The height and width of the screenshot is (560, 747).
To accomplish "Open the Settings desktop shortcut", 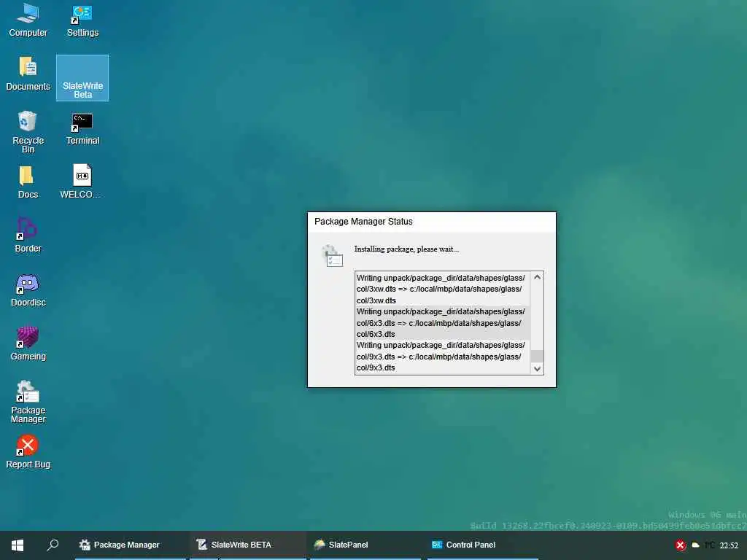I will tap(82, 20).
